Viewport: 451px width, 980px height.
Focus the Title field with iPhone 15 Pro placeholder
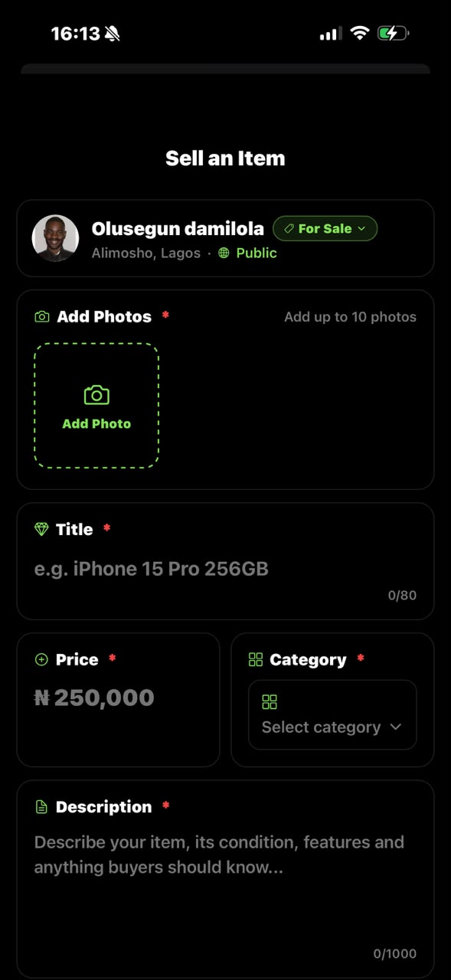click(225, 569)
